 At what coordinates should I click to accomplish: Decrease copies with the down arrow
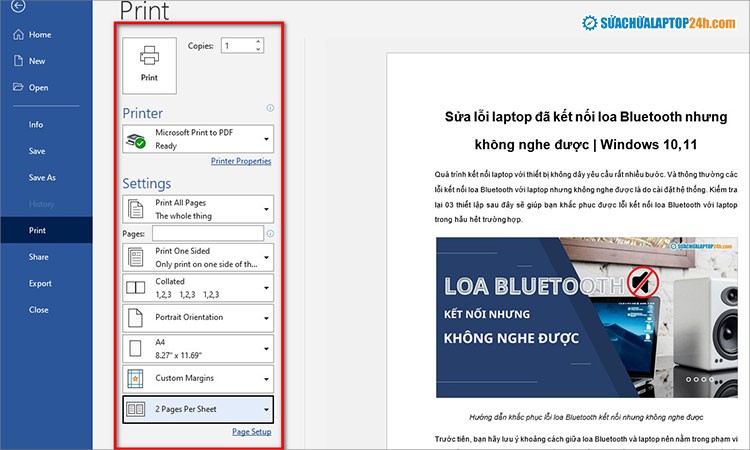coord(258,49)
